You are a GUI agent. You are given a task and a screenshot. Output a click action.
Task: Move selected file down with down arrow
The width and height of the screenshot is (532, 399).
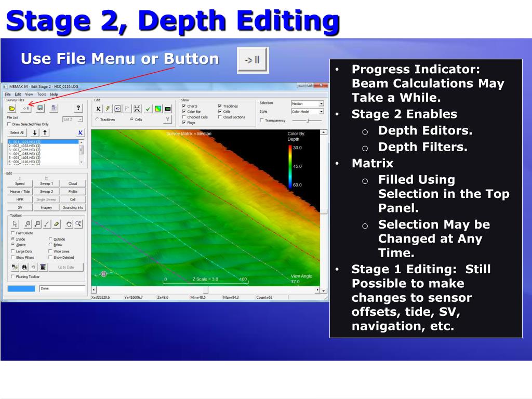point(35,132)
